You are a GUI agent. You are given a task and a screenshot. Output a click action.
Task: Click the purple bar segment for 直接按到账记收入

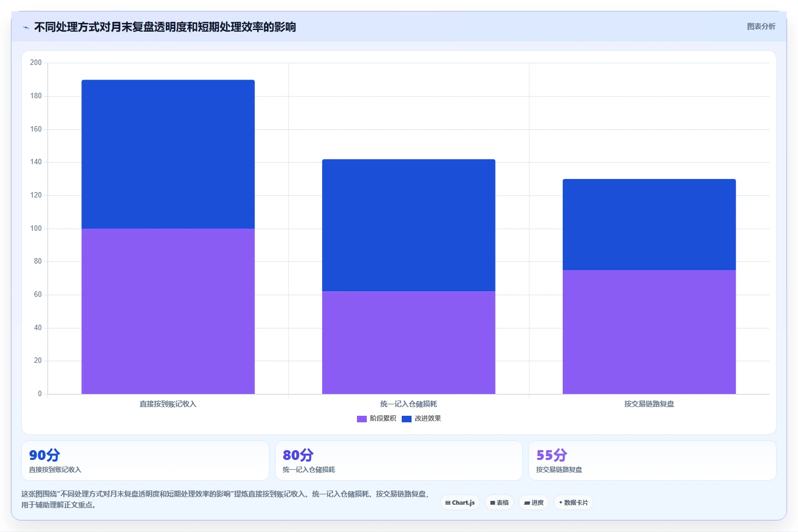(168, 311)
